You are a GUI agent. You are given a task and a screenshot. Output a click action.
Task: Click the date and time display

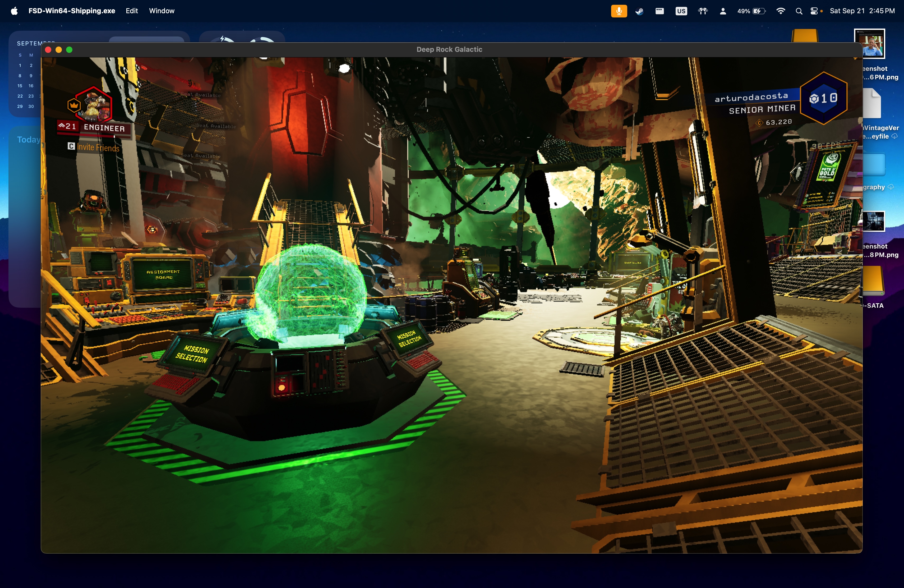point(862,11)
